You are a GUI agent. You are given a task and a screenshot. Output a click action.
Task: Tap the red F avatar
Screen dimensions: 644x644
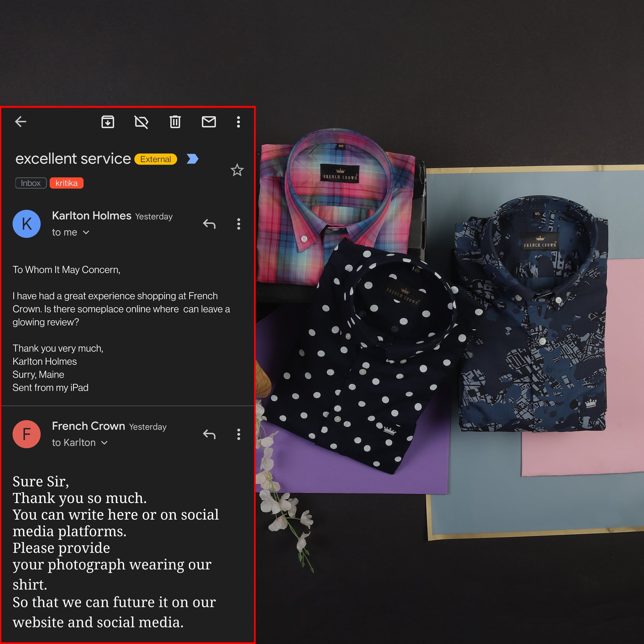(27, 434)
